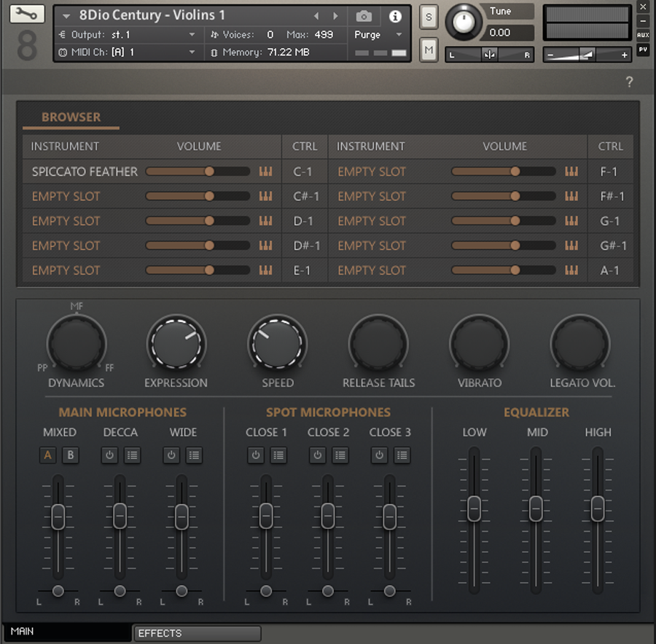Switch to the EFFECTS tab
This screenshot has width=656, height=644.
tap(197, 633)
